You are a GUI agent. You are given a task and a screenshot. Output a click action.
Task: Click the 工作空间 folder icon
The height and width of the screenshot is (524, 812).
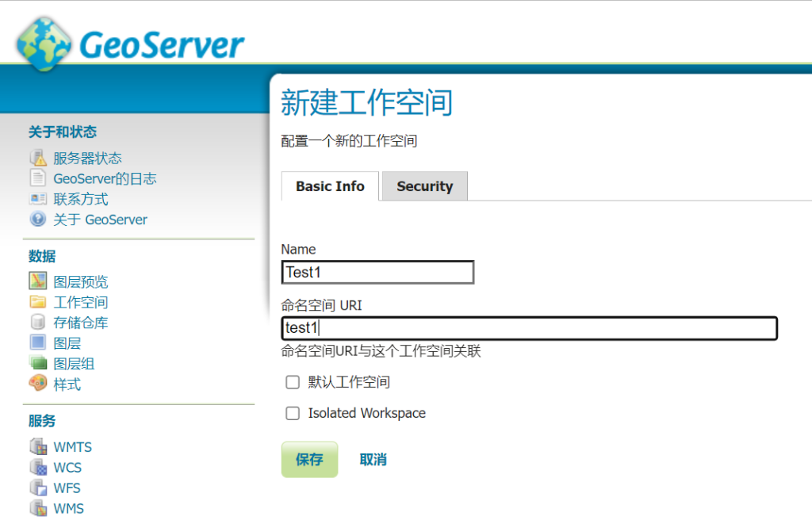pyautogui.click(x=38, y=302)
